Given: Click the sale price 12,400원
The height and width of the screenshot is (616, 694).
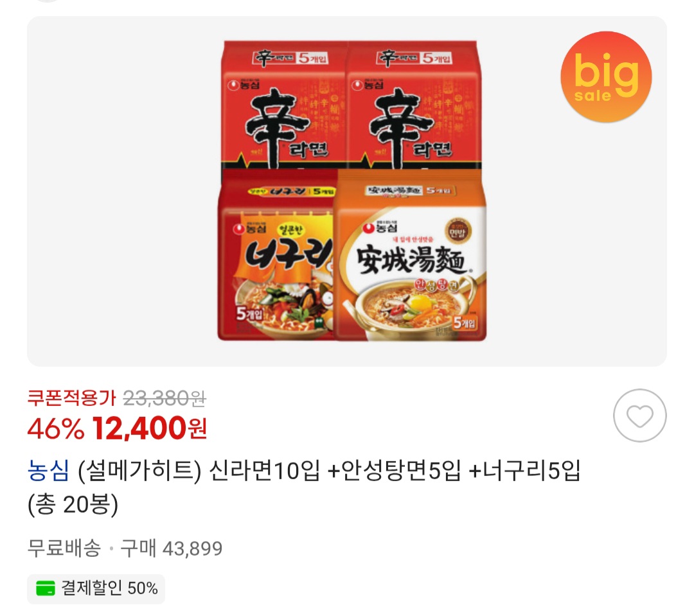Looking at the screenshot, I should (150, 428).
